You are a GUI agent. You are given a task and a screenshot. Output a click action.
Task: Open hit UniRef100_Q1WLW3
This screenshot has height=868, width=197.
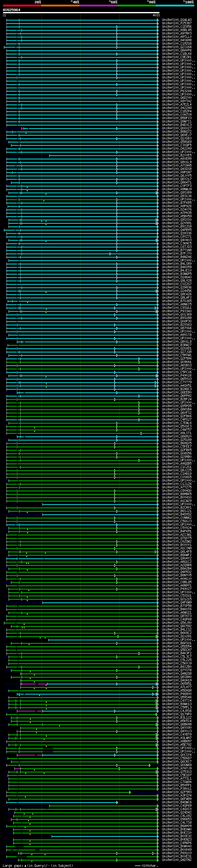(177, 20)
